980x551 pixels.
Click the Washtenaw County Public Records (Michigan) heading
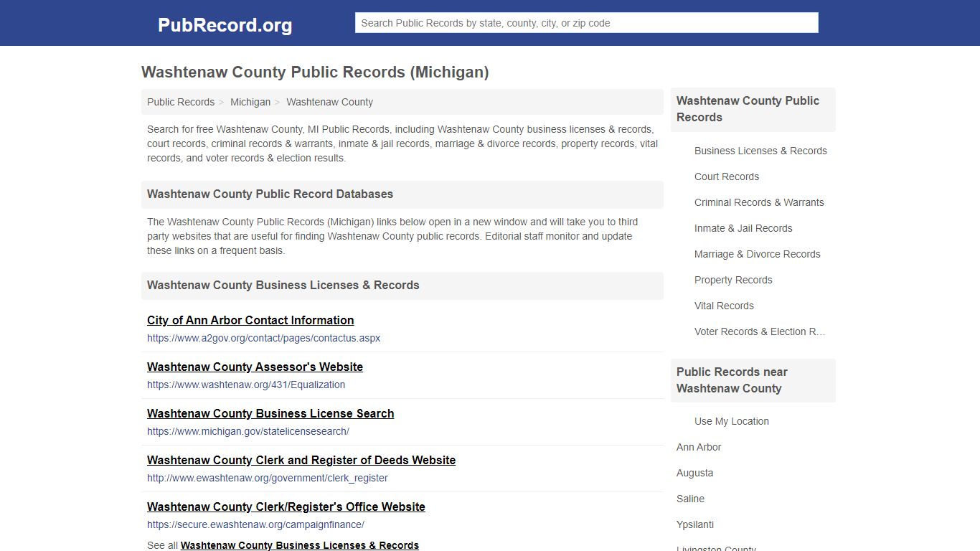[315, 72]
